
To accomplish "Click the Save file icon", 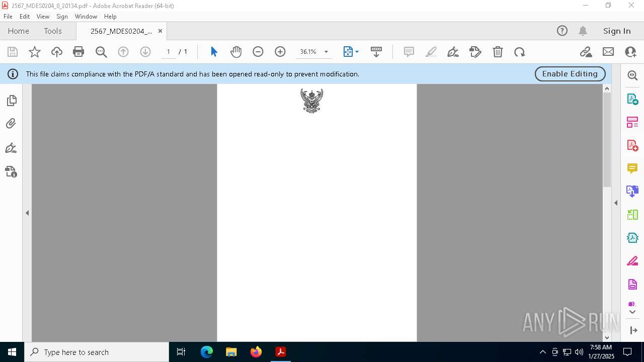I will (x=13, y=52).
